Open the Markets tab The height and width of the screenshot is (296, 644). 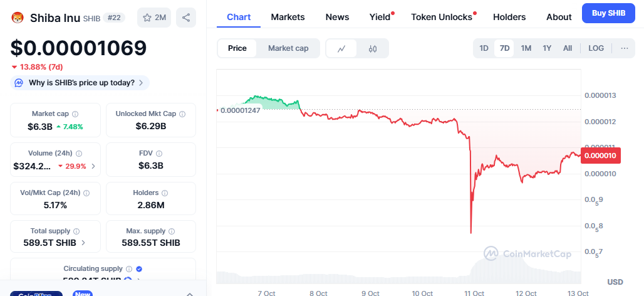tap(288, 17)
